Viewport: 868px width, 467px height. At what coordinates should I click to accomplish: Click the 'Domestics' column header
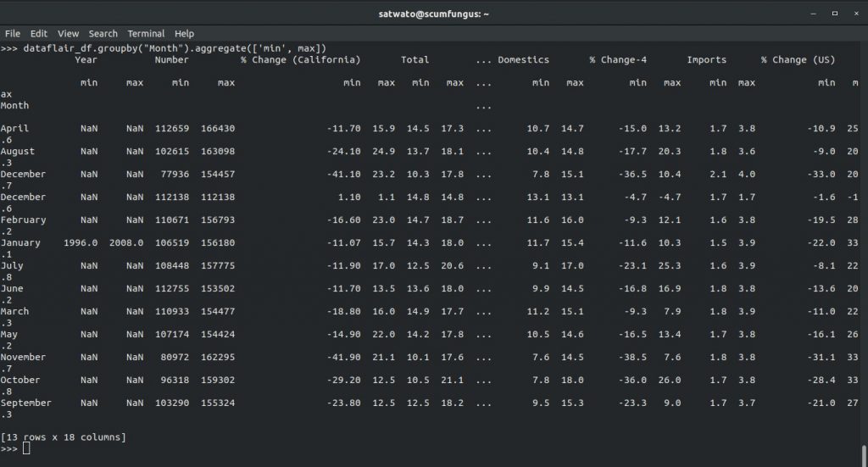pyautogui.click(x=523, y=60)
